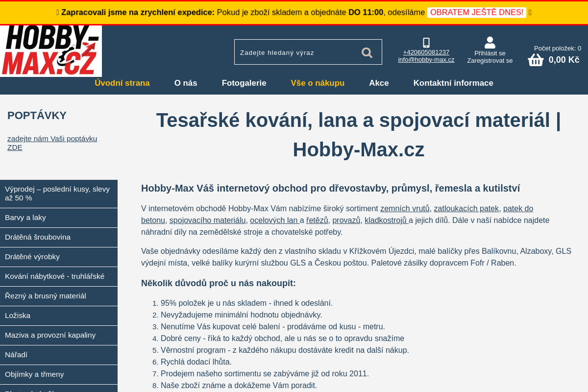
Task: Open the shopping basket icon
Action: click(536, 60)
